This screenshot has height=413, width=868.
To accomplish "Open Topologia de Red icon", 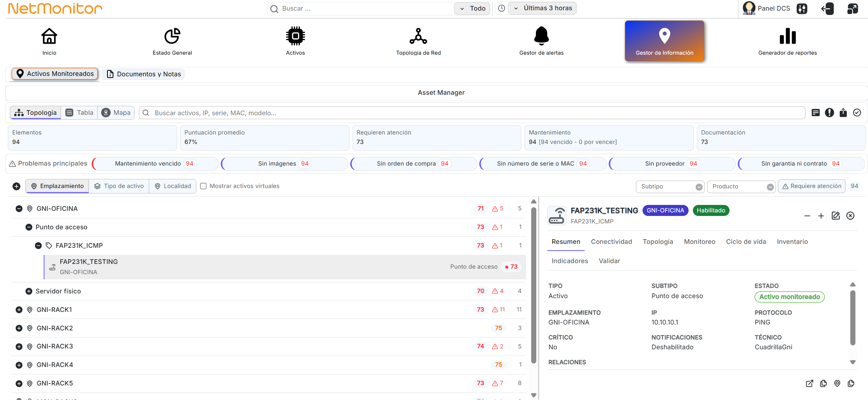I will pyautogui.click(x=418, y=36).
